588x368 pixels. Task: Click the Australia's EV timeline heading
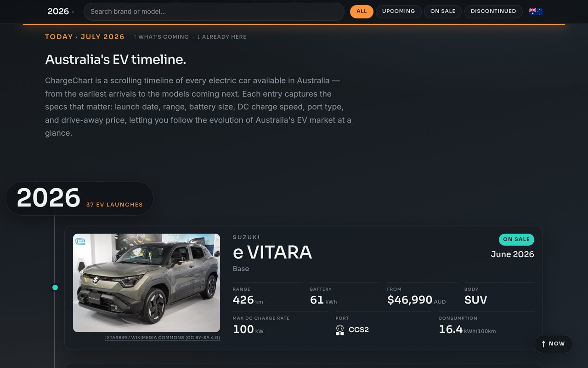pyautogui.click(x=115, y=59)
